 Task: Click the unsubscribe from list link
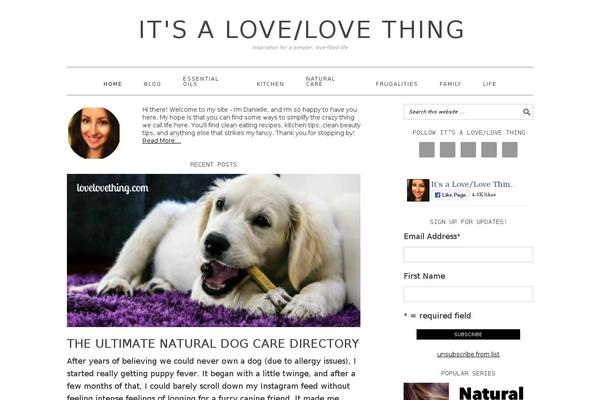coord(468,354)
